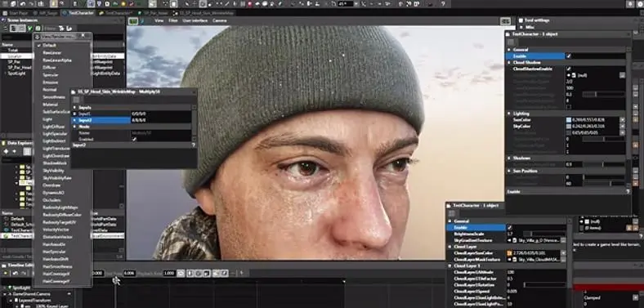
Task: Choose VelocityVector view mode
Action: click(56, 230)
